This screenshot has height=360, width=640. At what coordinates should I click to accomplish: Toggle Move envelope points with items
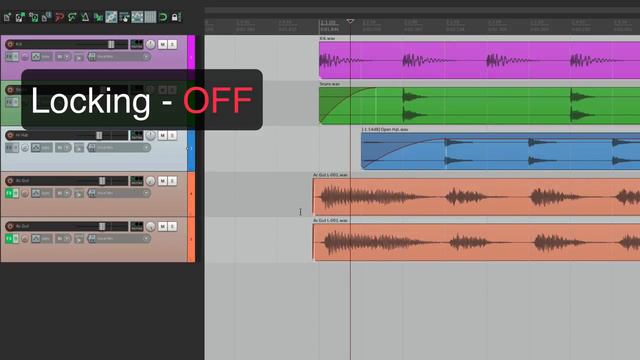[x=137, y=17]
